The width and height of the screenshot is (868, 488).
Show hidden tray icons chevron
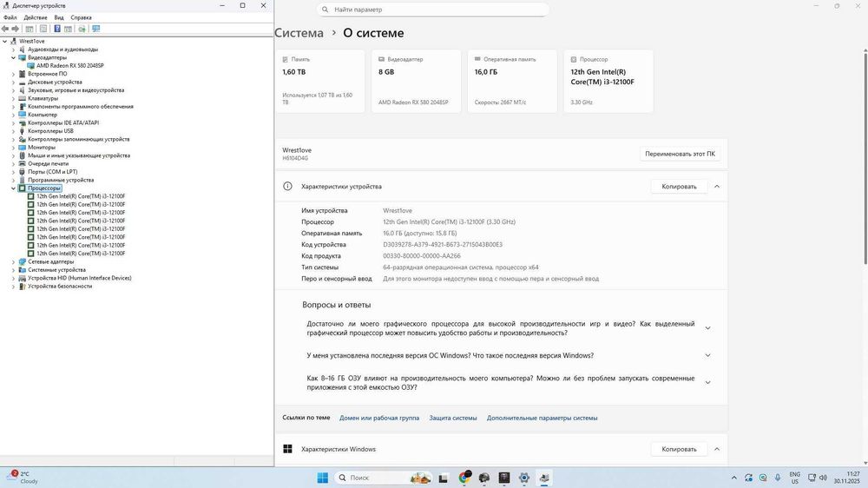(x=734, y=478)
